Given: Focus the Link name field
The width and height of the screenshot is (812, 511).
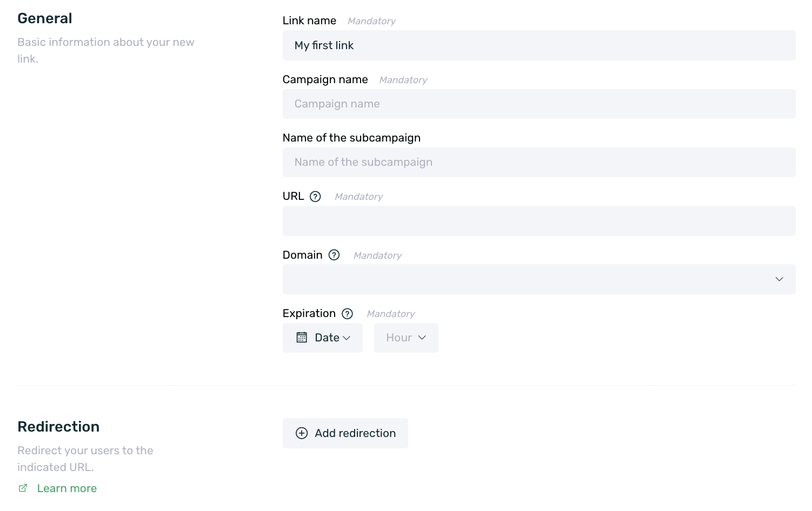Looking at the screenshot, I should [x=539, y=45].
